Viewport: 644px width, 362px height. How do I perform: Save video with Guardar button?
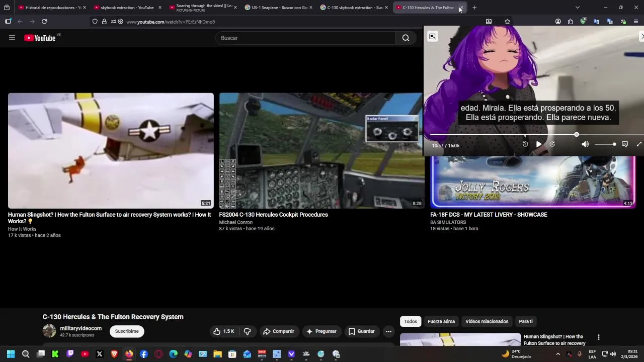tap(362, 331)
